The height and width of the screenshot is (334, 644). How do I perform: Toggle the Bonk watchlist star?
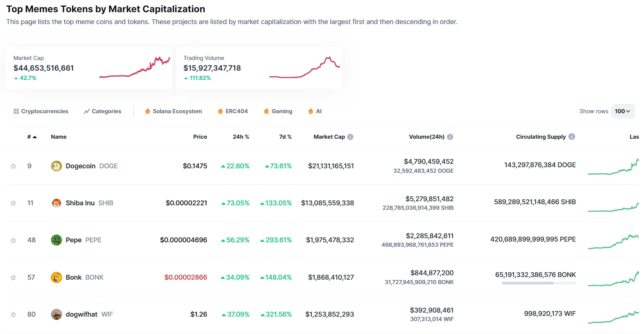click(13, 277)
